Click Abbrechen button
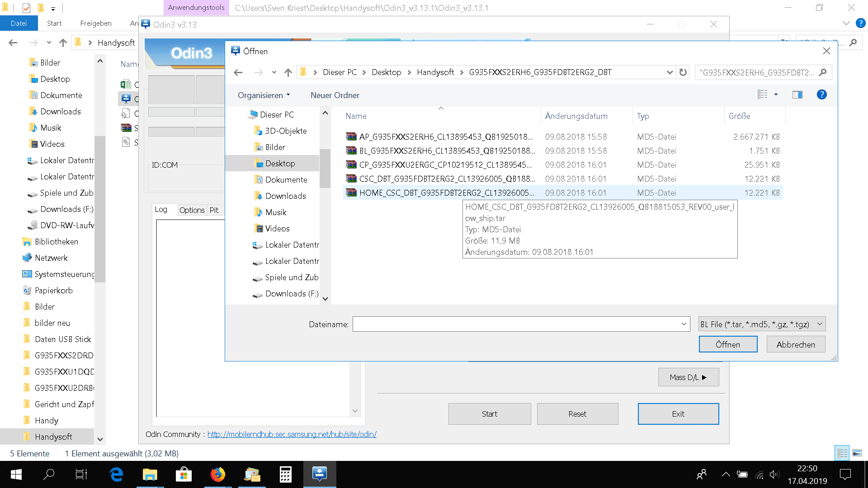This screenshot has height=488, width=868. tap(796, 344)
